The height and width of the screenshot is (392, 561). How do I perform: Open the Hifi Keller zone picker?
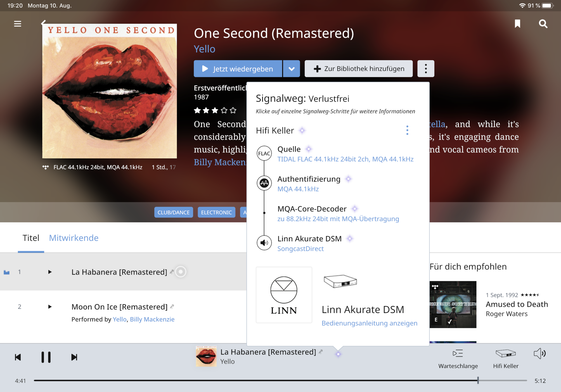pos(505,359)
